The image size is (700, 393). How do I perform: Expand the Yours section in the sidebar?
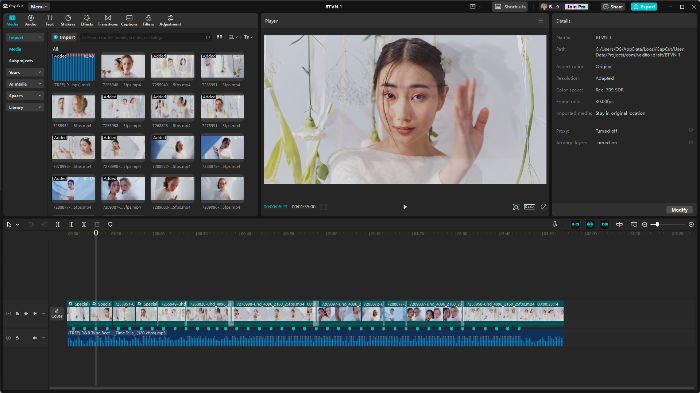[x=25, y=72]
